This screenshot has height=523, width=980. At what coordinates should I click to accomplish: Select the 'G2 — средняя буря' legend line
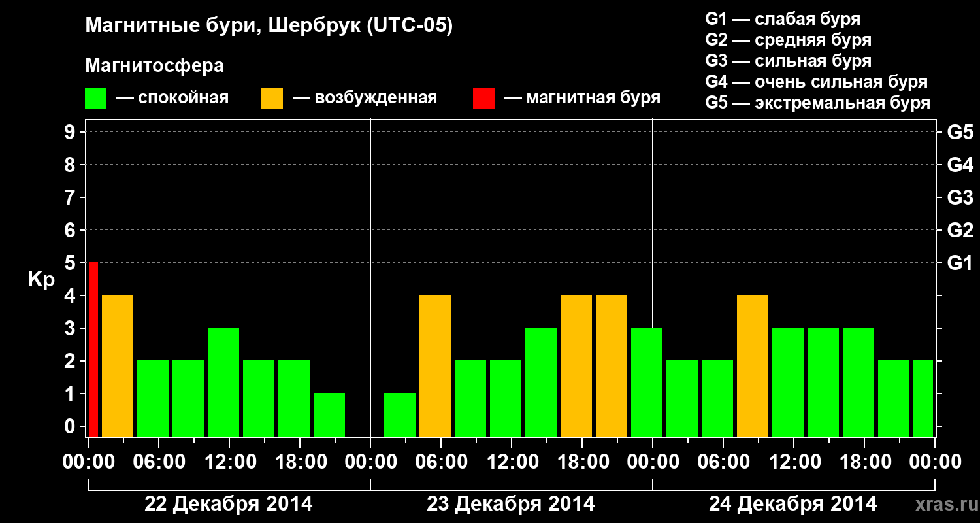789,40
